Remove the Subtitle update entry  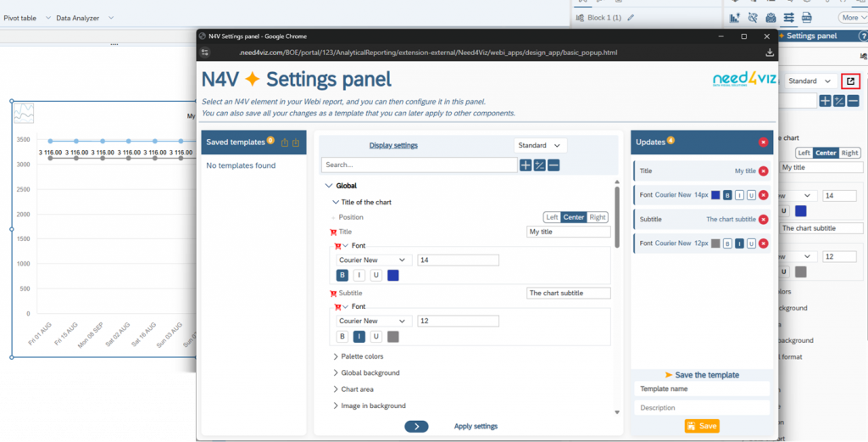pos(764,220)
